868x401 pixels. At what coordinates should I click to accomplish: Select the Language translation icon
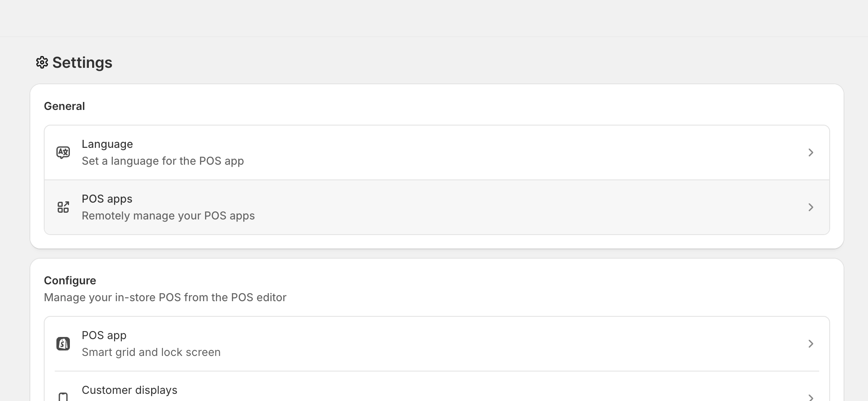pyautogui.click(x=63, y=152)
